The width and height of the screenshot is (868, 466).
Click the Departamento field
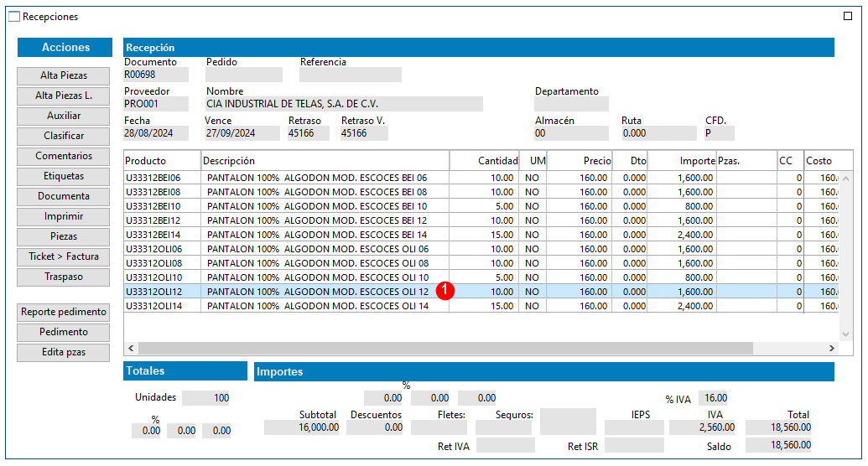click(571, 104)
